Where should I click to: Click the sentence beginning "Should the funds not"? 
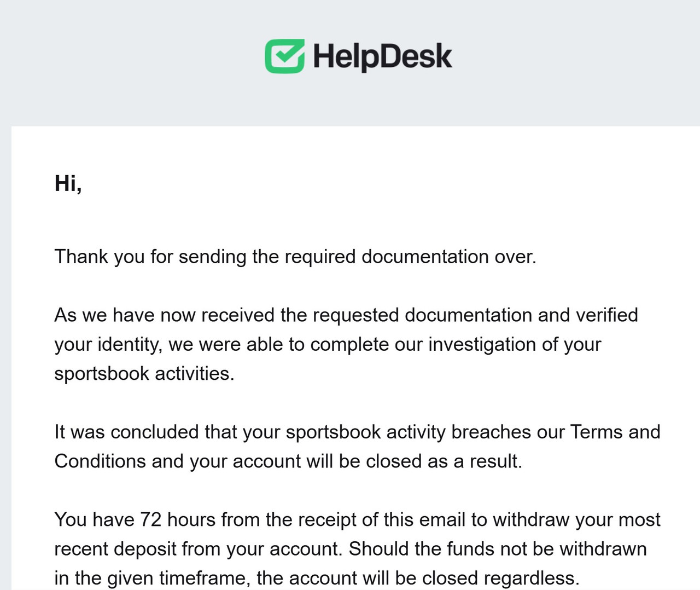click(498, 549)
